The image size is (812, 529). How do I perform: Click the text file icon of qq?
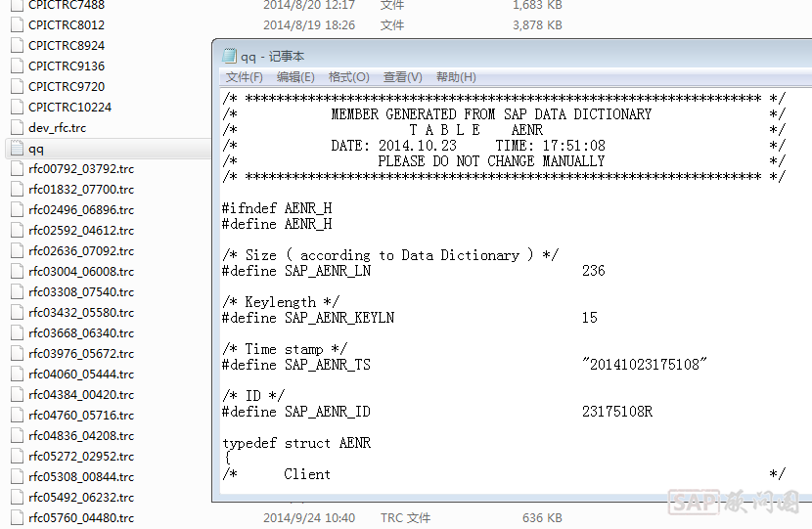(17, 149)
